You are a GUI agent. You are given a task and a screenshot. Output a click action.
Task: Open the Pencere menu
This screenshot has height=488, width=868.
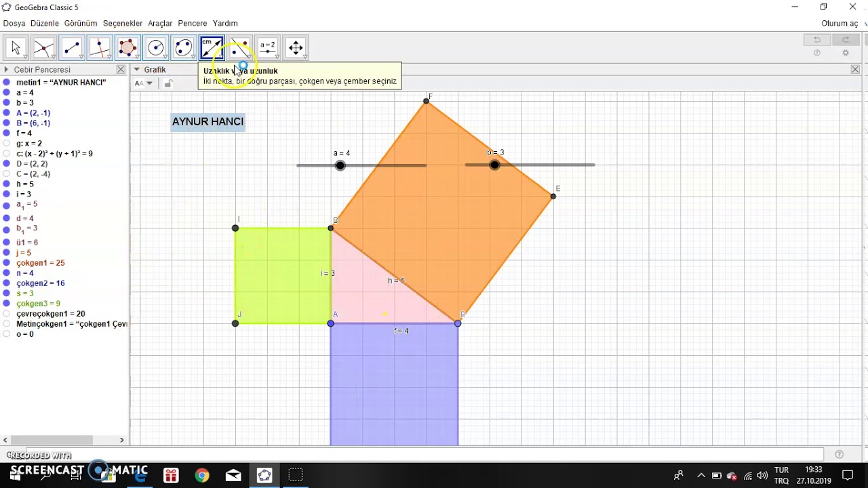(193, 24)
